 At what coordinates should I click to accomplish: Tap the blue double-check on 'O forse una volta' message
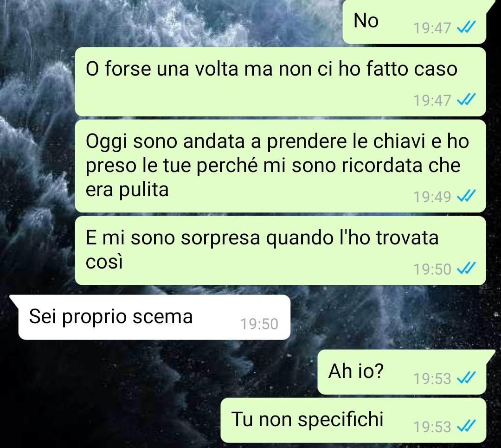[466, 100]
